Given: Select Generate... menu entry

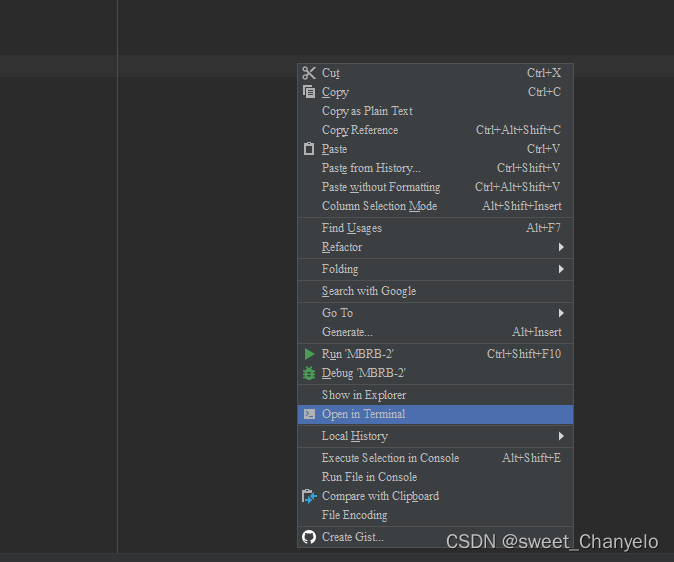Looking at the screenshot, I should point(435,332).
